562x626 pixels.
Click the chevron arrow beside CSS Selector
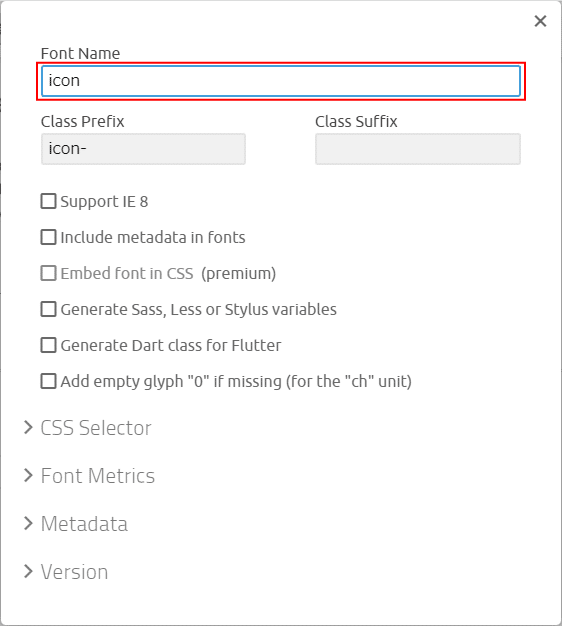point(28,427)
